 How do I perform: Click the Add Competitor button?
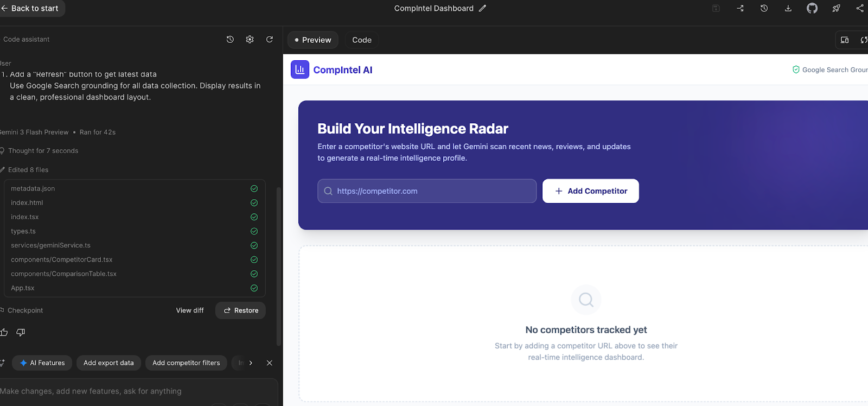pyautogui.click(x=591, y=191)
